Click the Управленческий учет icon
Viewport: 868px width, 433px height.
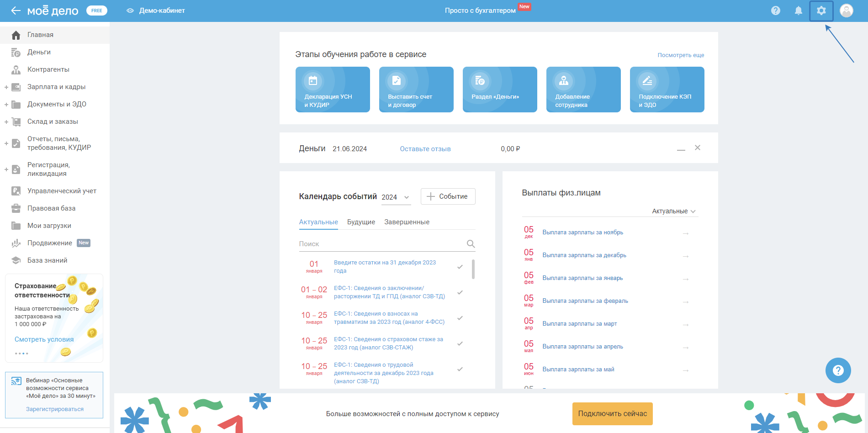(16, 191)
